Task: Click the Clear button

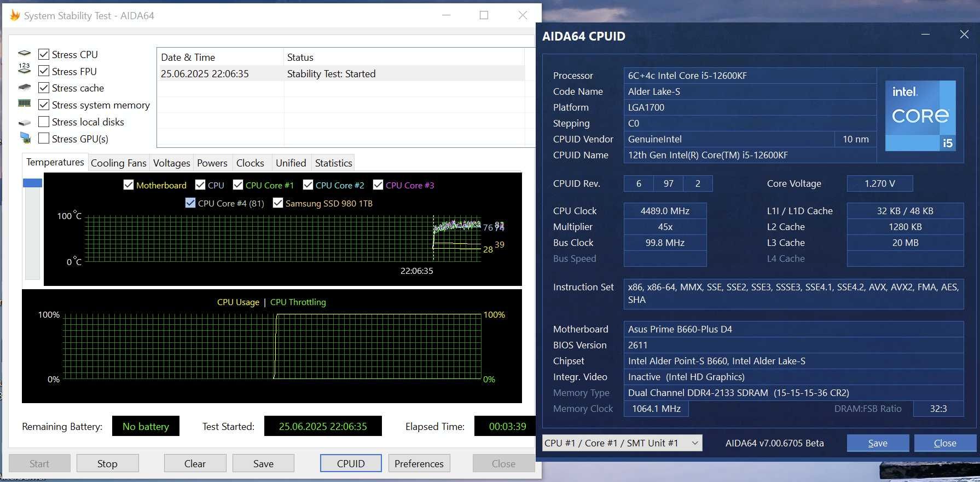Action: (x=195, y=463)
